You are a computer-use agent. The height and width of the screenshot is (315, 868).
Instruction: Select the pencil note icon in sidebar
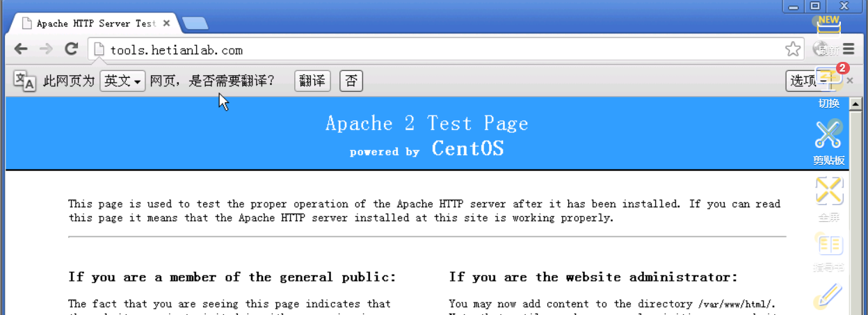pos(829,296)
